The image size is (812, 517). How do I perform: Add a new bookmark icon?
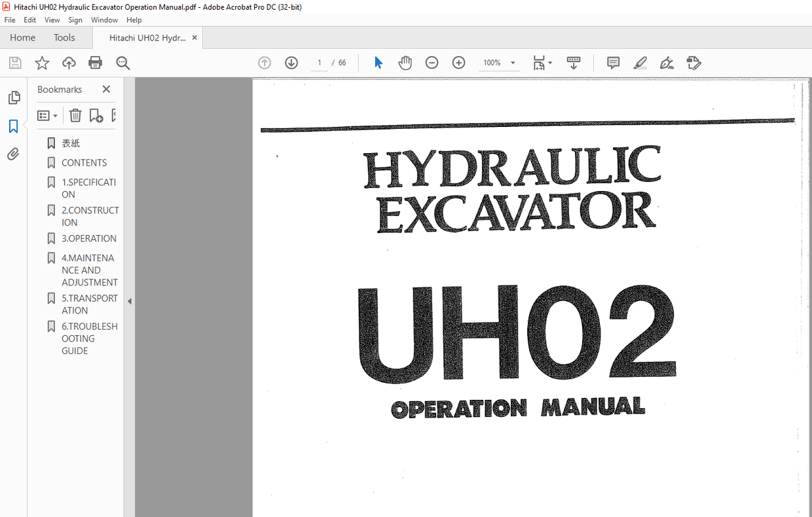point(96,115)
